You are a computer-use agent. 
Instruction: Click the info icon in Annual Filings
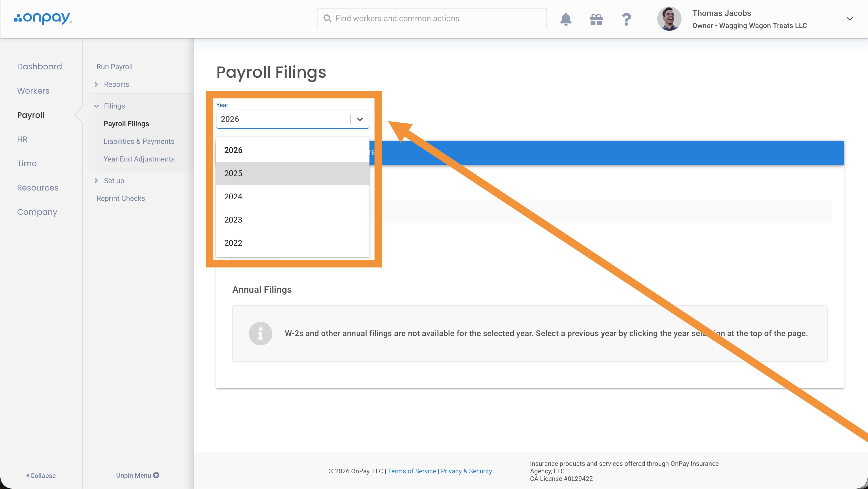[x=260, y=334]
